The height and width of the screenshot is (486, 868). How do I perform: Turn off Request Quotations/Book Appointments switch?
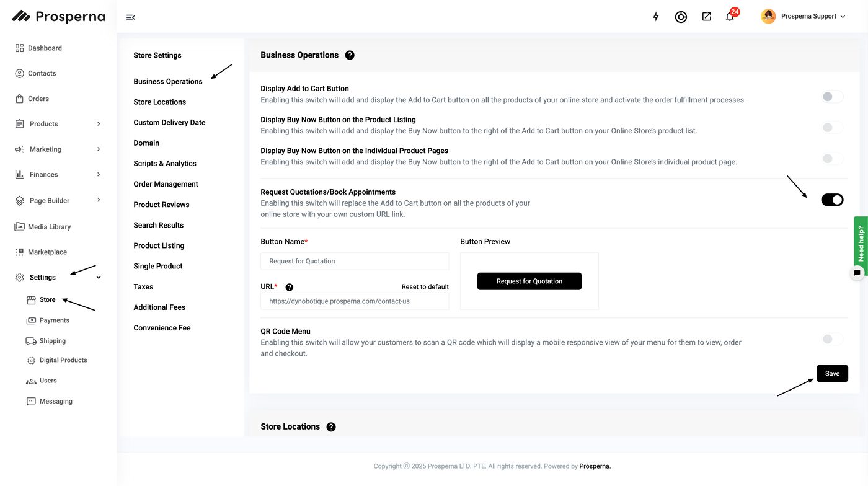(x=832, y=200)
